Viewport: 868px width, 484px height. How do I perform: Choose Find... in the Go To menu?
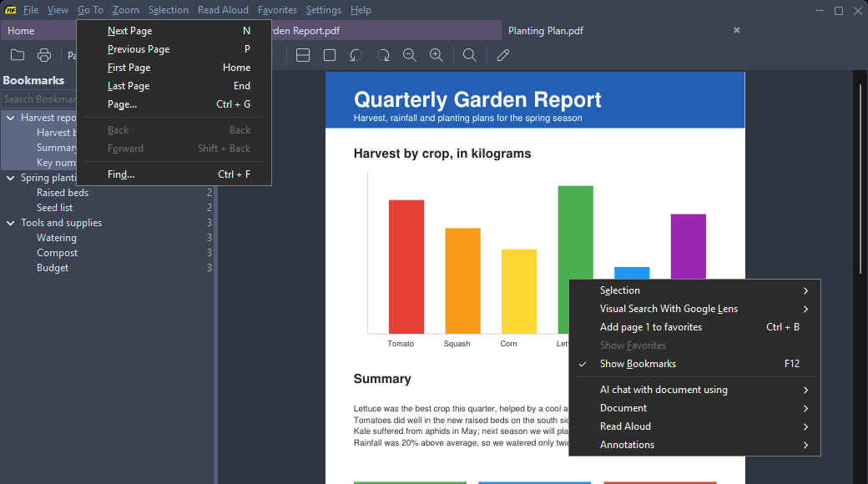click(174, 174)
